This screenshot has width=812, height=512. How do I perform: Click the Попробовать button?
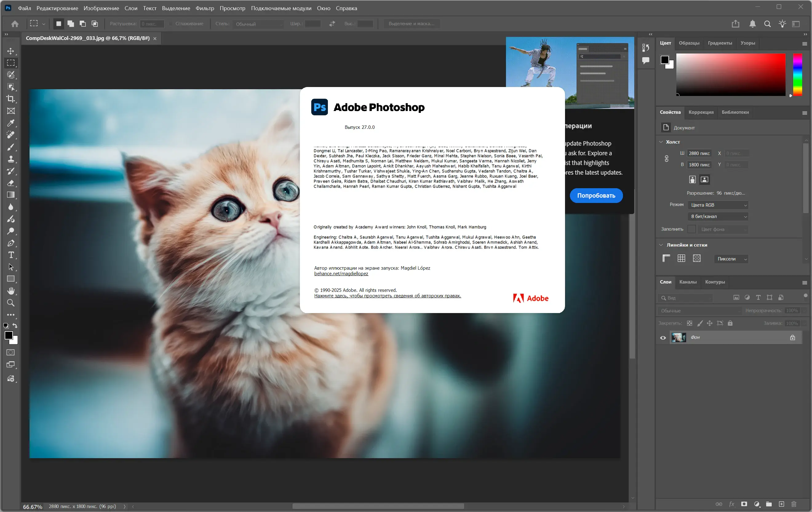pyautogui.click(x=596, y=196)
